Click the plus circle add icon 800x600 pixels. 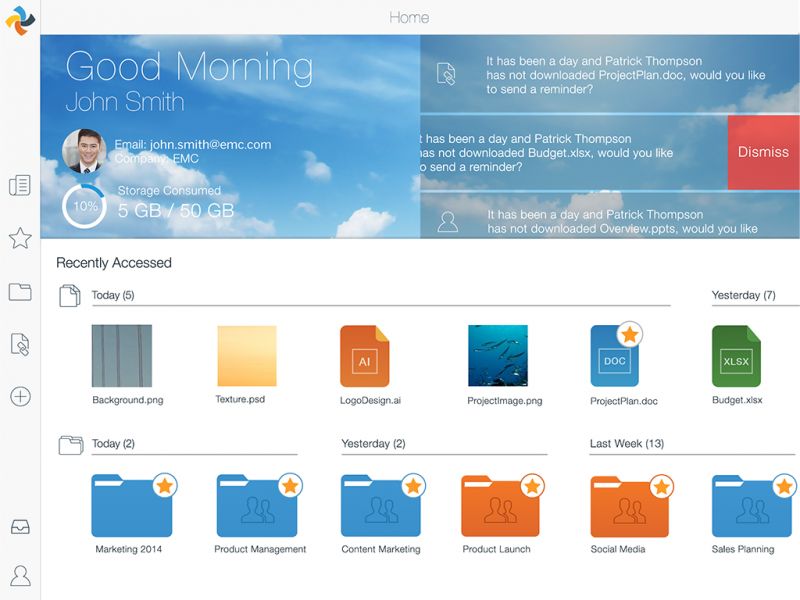click(x=20, y=396)
